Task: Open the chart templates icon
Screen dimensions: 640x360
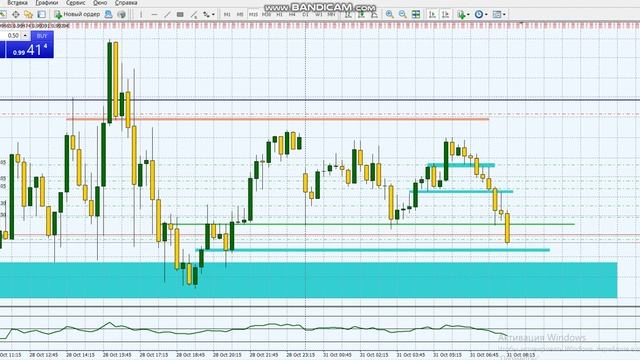Action: (x=497, y=15)
